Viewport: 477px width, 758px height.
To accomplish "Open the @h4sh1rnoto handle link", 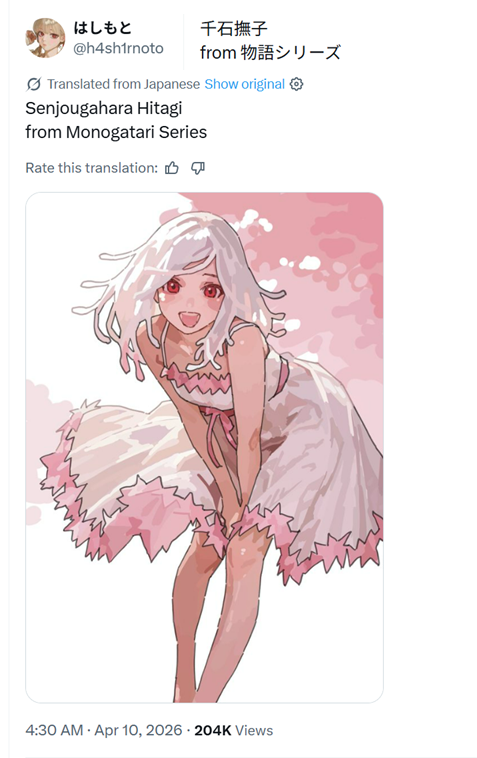I will 118,48.
